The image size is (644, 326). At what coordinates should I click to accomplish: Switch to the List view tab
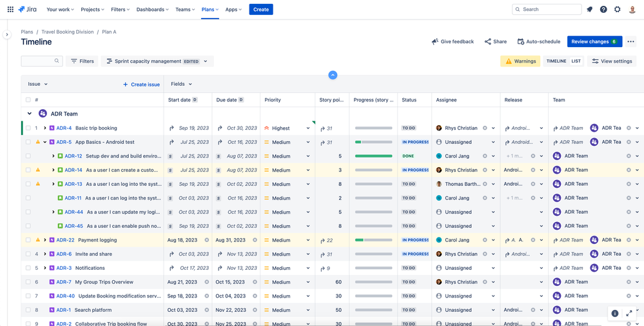pos(576,61)
